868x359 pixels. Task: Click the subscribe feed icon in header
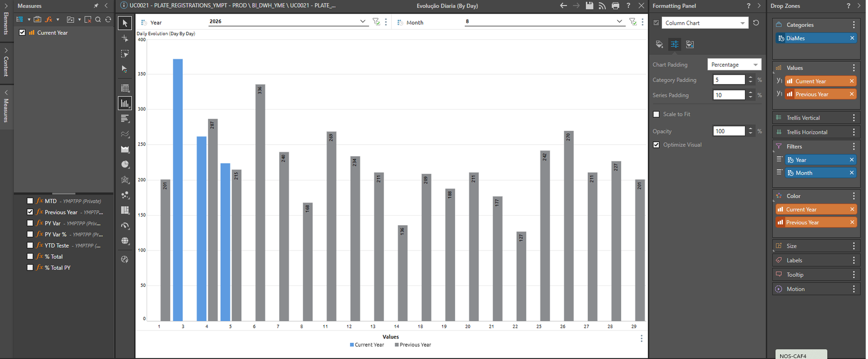click(x=602, y=6)
